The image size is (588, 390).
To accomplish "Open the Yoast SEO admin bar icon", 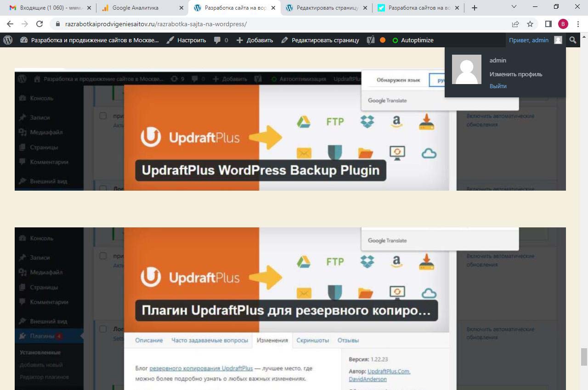I will coord(371,40).
